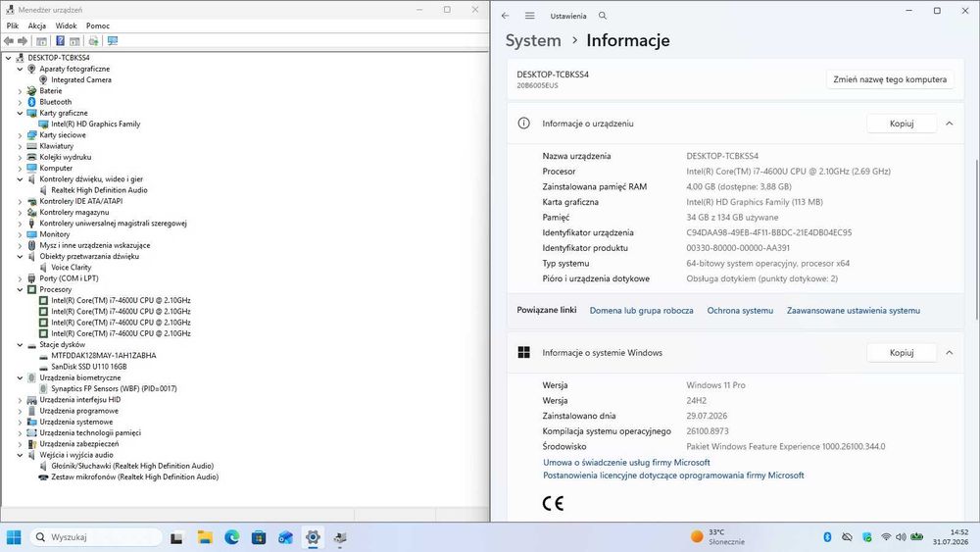Click the Integrated Camera device icon
Screen dimensions: 980x552
click(x=43, y=80)
